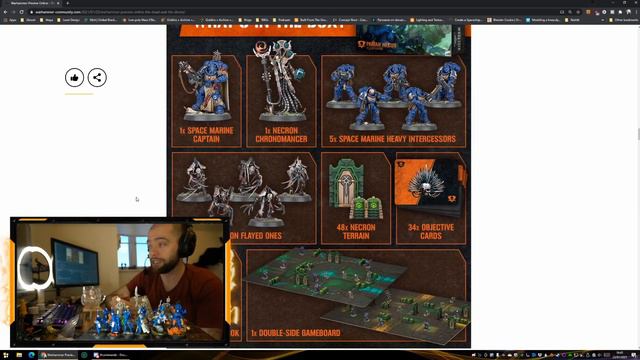Click the share icon button
The height and width of the screenshot is (360, 640).
[x=97, y=78]
